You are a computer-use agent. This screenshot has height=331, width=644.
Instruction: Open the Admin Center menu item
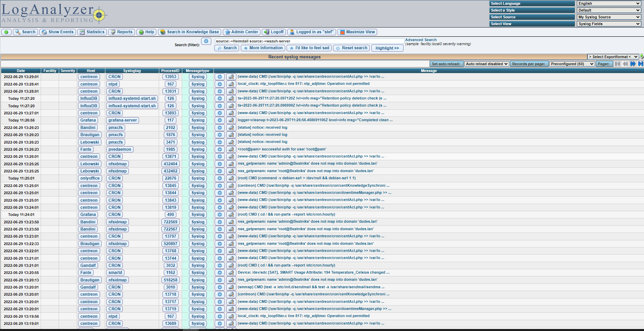(241, 32)
